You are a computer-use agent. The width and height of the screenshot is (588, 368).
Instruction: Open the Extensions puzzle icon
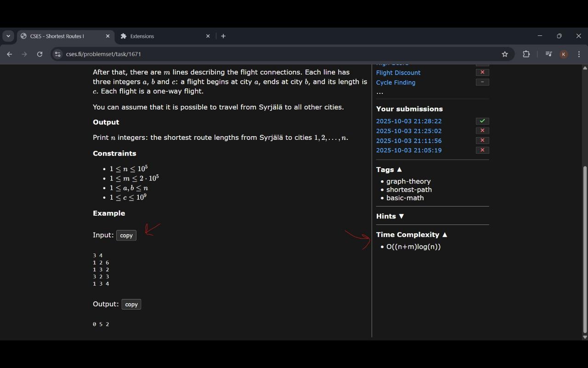point(526,54)
